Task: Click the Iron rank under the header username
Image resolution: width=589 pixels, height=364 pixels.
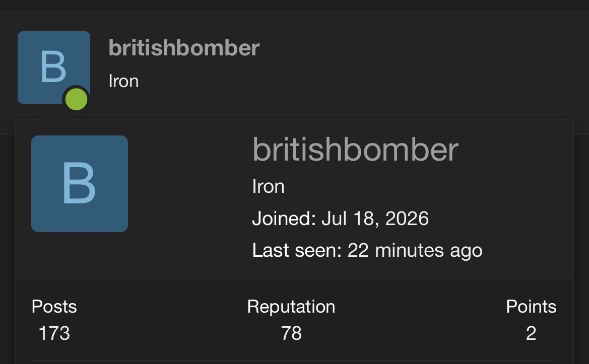Action: click(123, 81)
